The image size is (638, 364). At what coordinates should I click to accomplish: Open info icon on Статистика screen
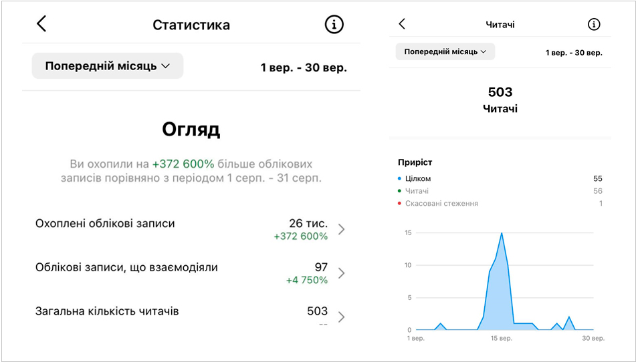pos(334,25)
